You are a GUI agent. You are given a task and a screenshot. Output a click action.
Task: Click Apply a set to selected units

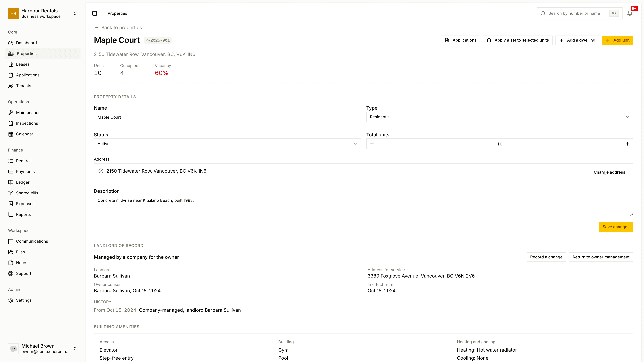click(x=518, y=40)
